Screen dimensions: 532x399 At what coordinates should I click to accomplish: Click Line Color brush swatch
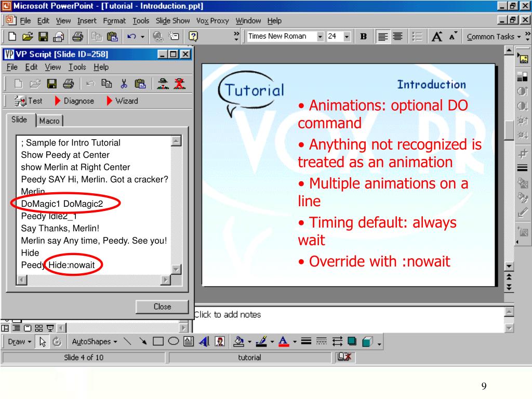(x=261, y=342)
